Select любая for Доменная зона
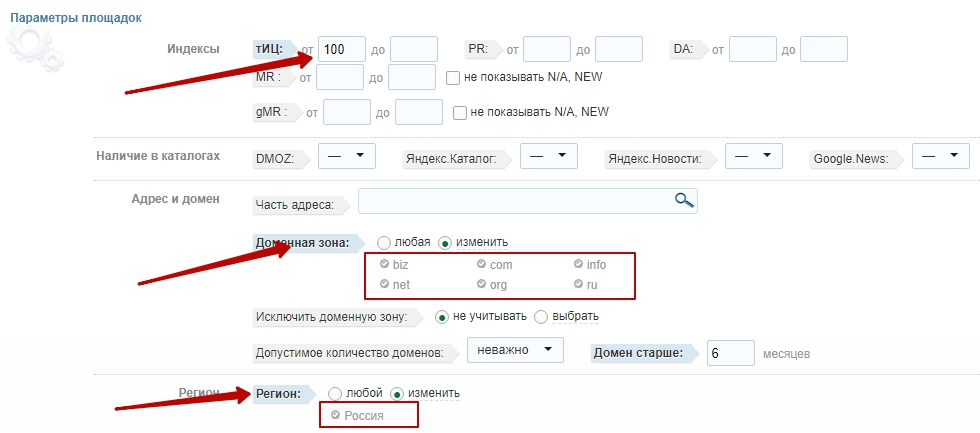Image resolution: width=980 pixels, height=433 pixels. pos(384,242)
